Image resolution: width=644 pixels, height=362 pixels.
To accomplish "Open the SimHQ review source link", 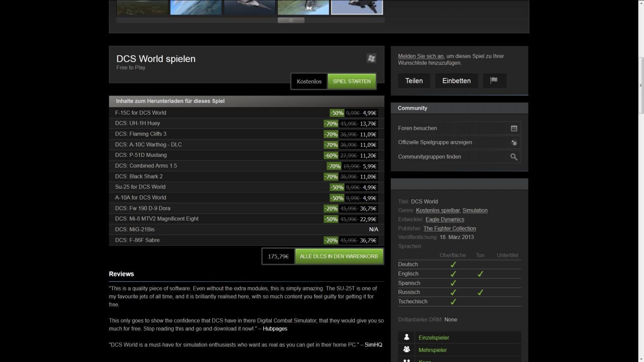I will coord(374,345).
